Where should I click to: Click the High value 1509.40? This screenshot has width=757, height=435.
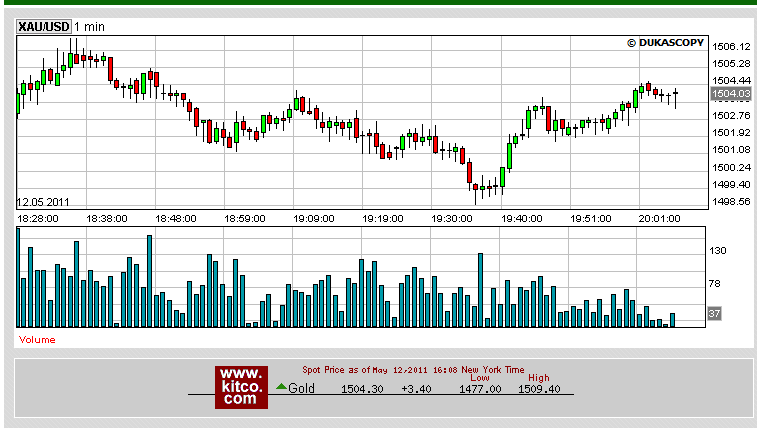(x=538, y=389)
